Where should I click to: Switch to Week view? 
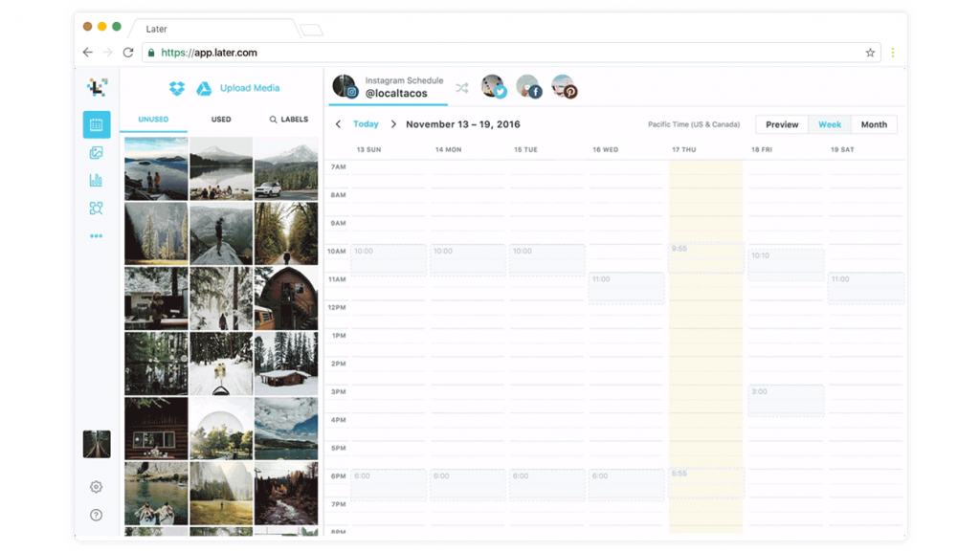[830, 125]
